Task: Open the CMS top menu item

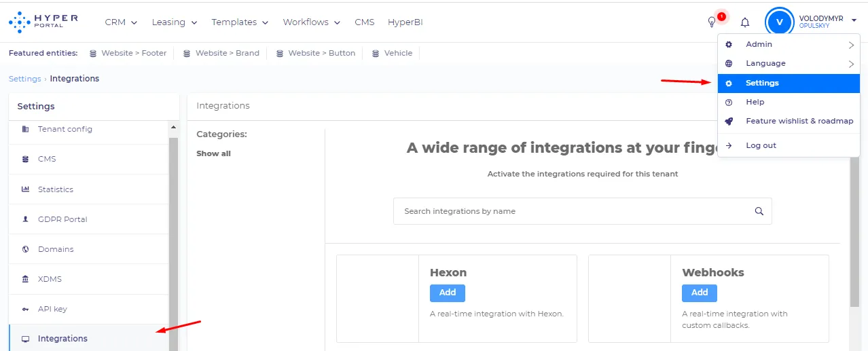Action: tap(365, 22)
